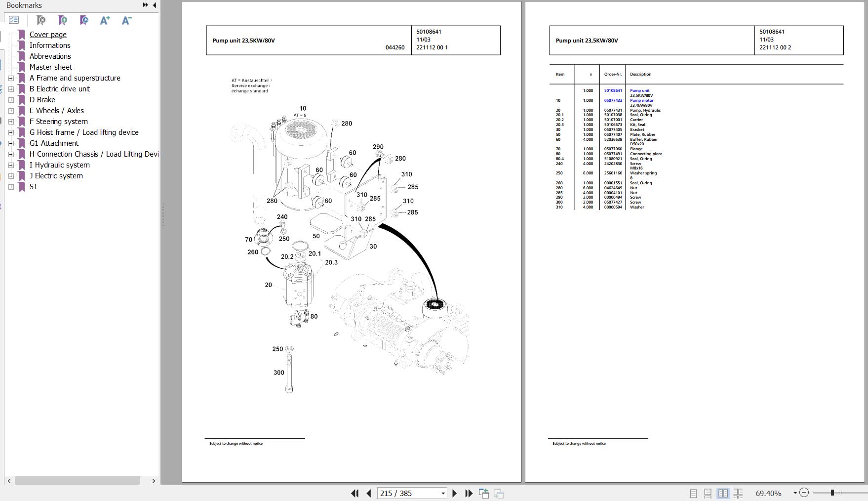Click the bookmarks horizontal scrollbar thumb
This screenshot has width=868, height=501.
coord(78,481)
